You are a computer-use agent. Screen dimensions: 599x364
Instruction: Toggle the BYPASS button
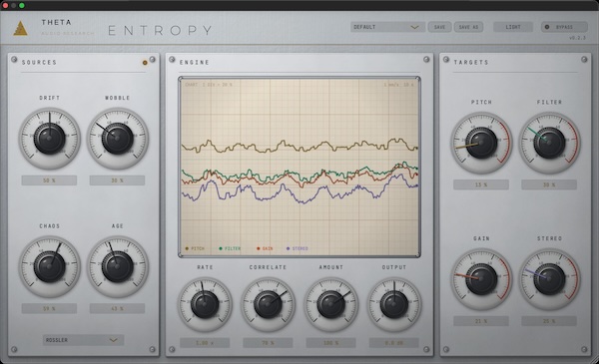[564, 27]
